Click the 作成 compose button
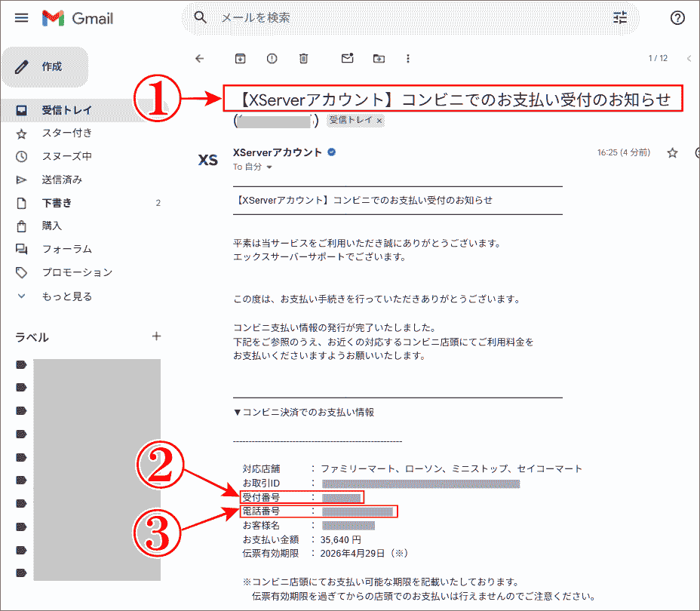The image size is (700, 611). click(45, 67)
